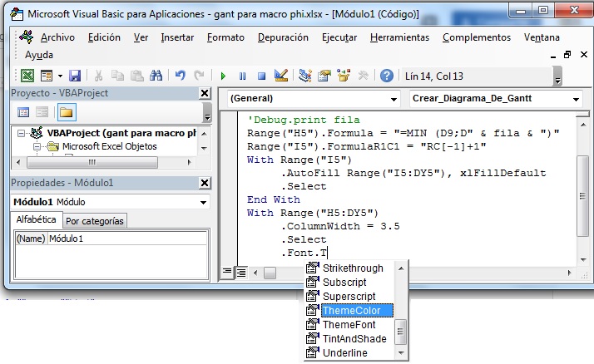The image size is (594, 364).
Task: Click the Copy icon in toolbar
Action: [117, 76]
